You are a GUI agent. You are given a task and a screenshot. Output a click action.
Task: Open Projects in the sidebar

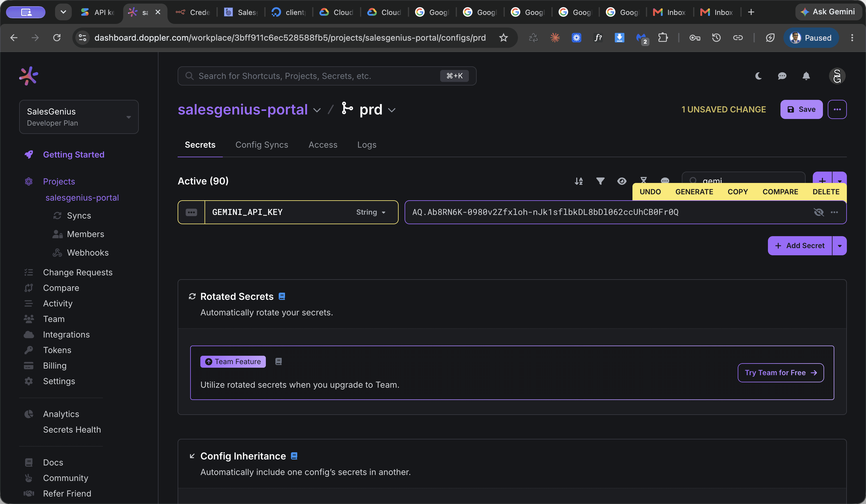pos(59,181)
